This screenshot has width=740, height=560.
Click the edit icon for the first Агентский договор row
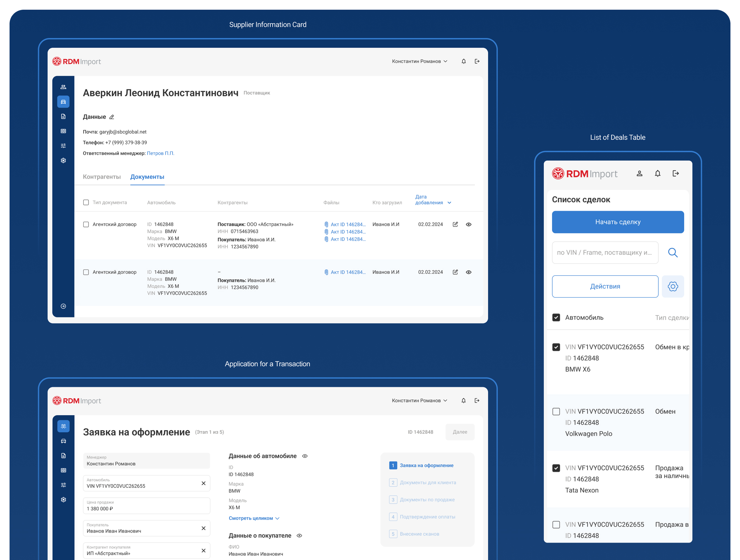[x=455, y=224]
